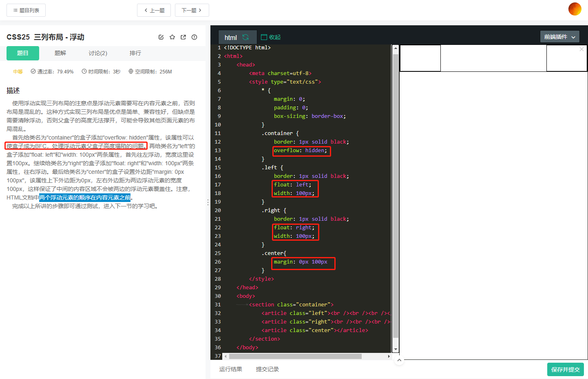Click line number 31 in the gutter

218,305
